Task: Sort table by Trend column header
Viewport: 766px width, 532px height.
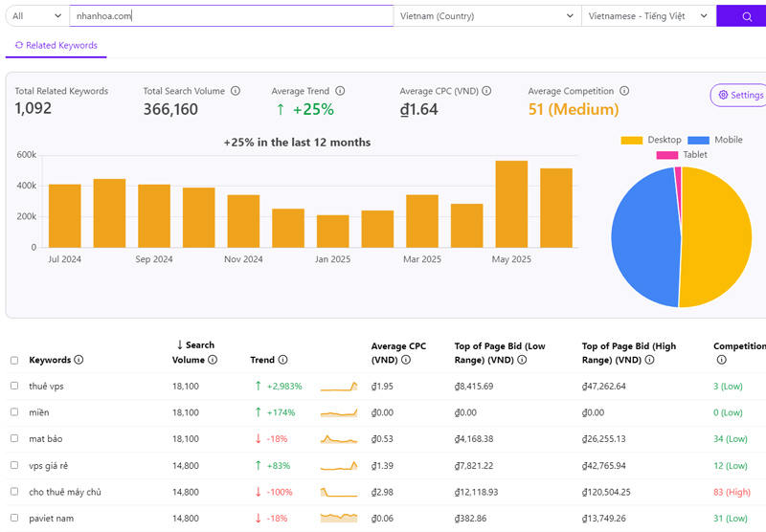Action: [x=262, y=360]
